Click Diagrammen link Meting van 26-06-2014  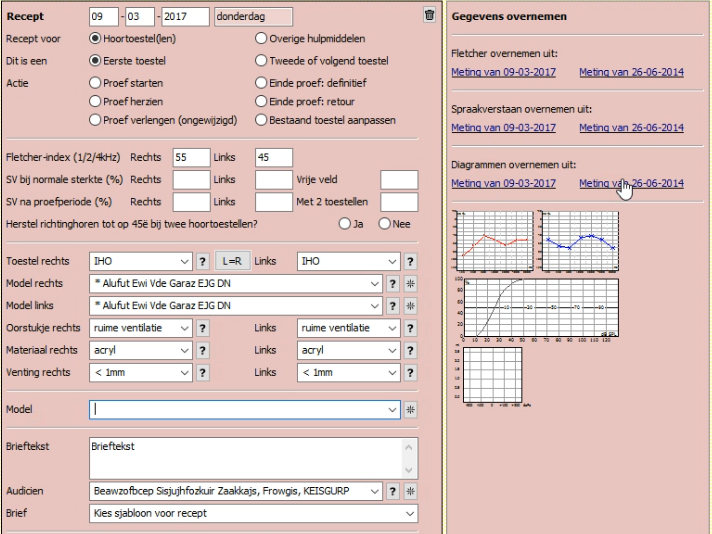(631, 183)
